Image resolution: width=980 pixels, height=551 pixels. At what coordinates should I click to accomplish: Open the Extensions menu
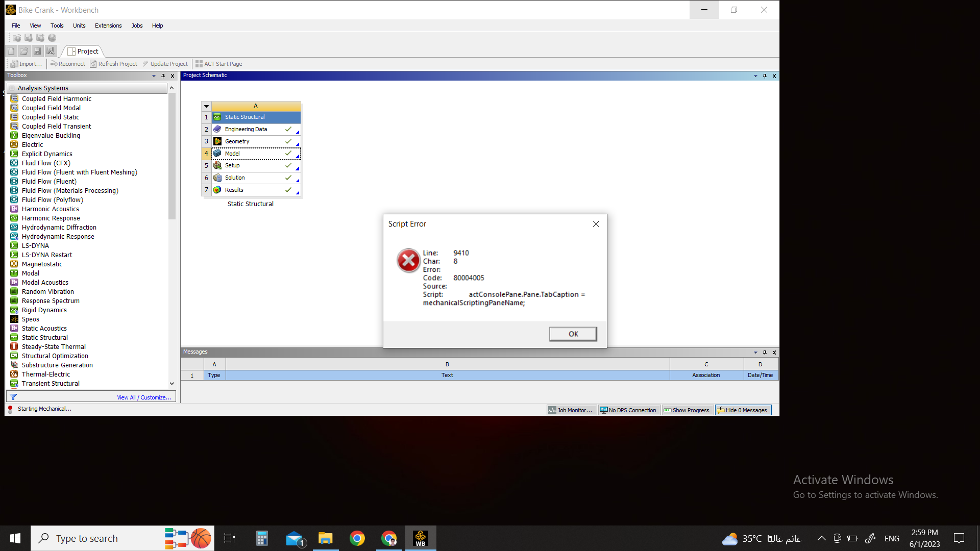108,26
